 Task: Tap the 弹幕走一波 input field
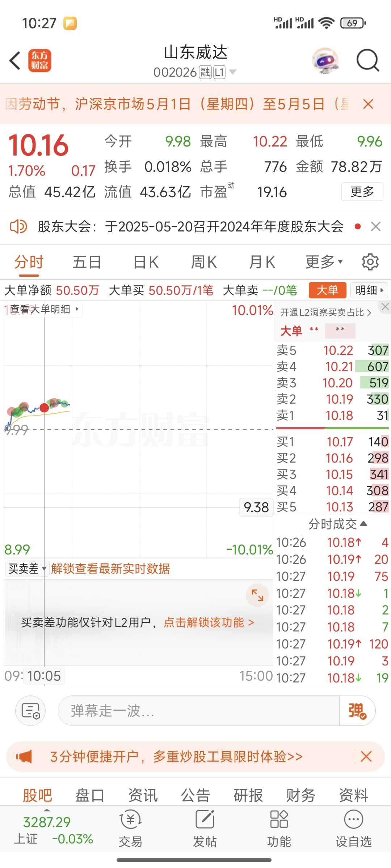click(x=198, y=711)
